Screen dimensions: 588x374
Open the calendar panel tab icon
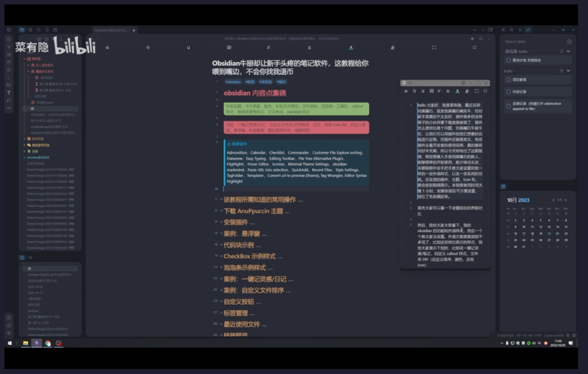pyautogui.click(x=503, y=186)
